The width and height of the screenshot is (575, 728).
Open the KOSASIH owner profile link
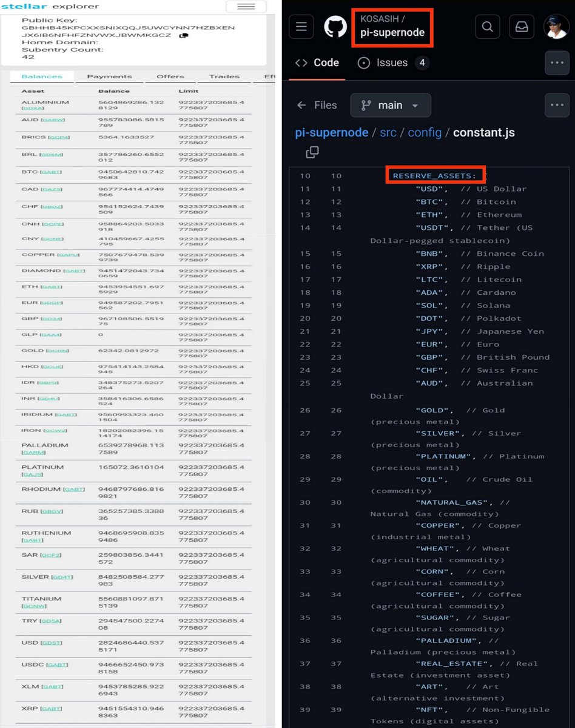pyautogui.click(x=380, y=19)
